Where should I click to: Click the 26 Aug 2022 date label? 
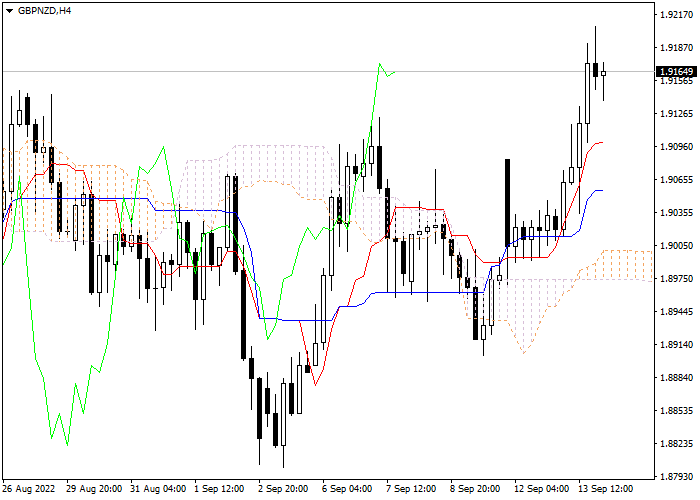tap(29, 489)
